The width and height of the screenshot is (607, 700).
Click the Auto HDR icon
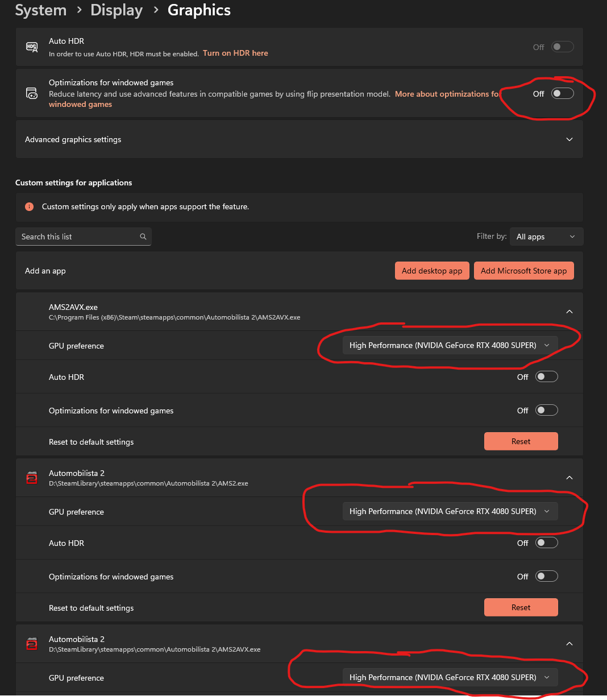click(32, 47)
